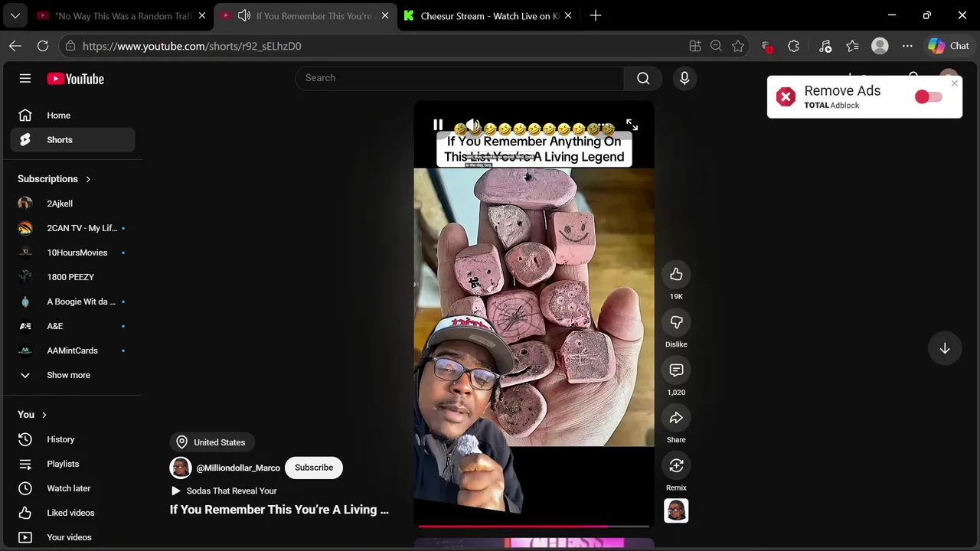This screenshot has width=980, height=551.
Task: Expand Show more subscriptions
Action: pyautogui.click(x=73, y=375)
